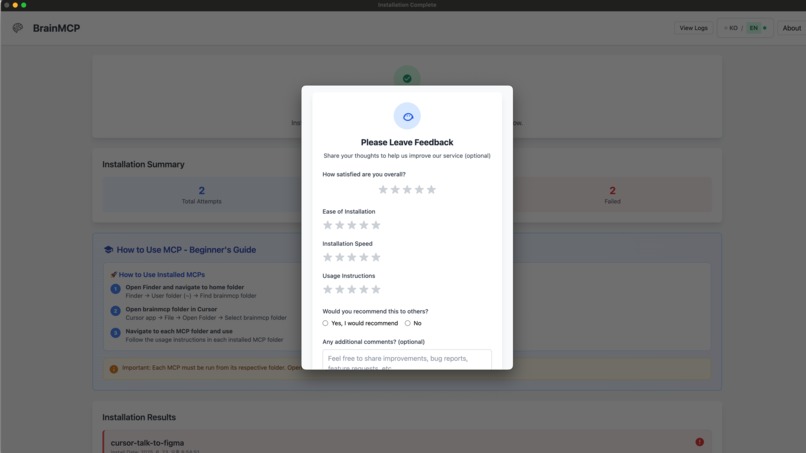Rate overall satisfaction four stars
806x453 pixels.
(x=419, y=190)
